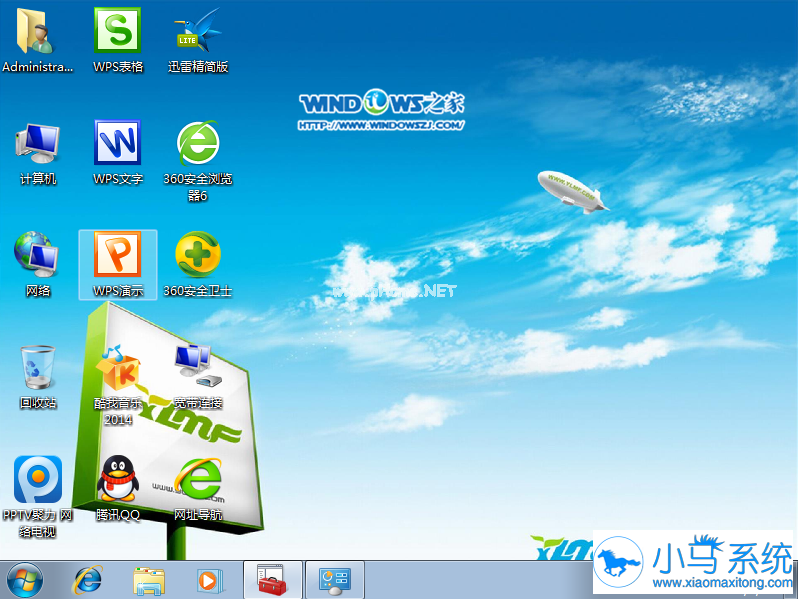
Task: Click the 360安全卫士 label text
Action: coord(197,291)
